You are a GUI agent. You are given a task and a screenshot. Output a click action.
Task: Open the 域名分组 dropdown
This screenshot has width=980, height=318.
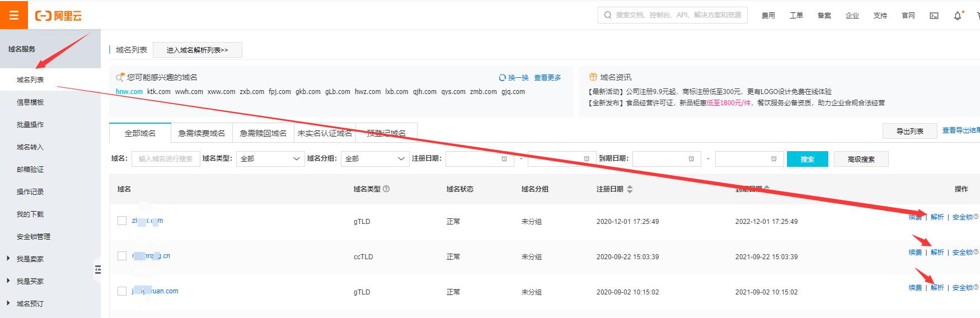click(x=375, y=159)
